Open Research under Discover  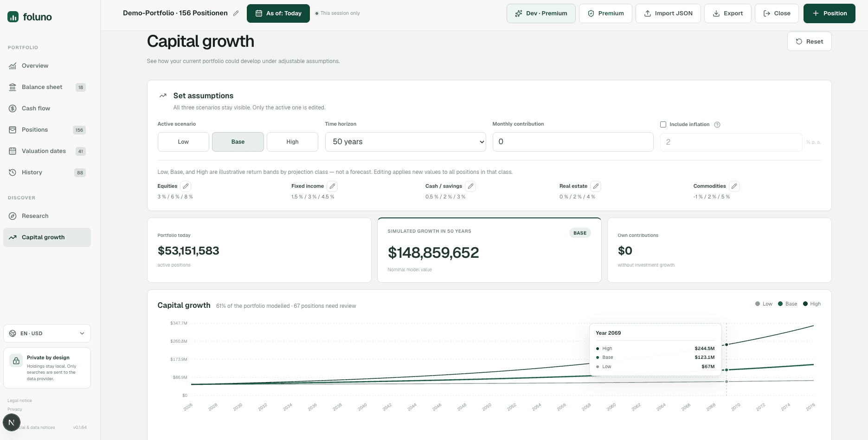[47, 216]
